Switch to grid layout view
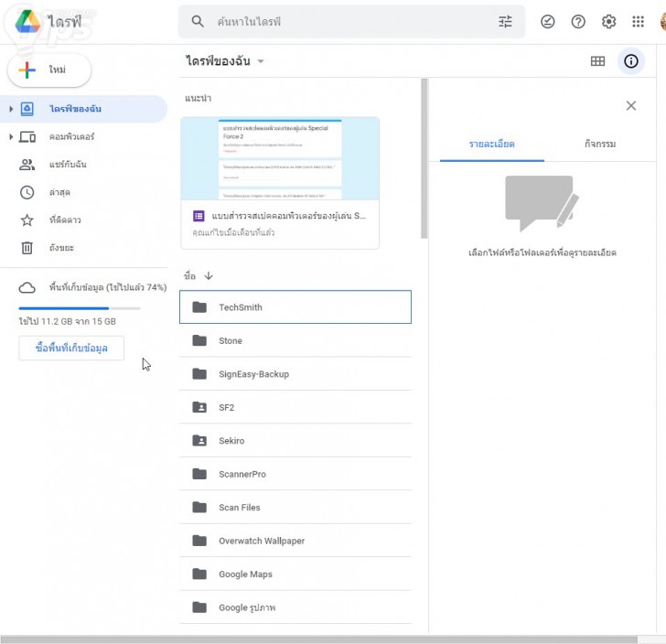 point(597,61)
